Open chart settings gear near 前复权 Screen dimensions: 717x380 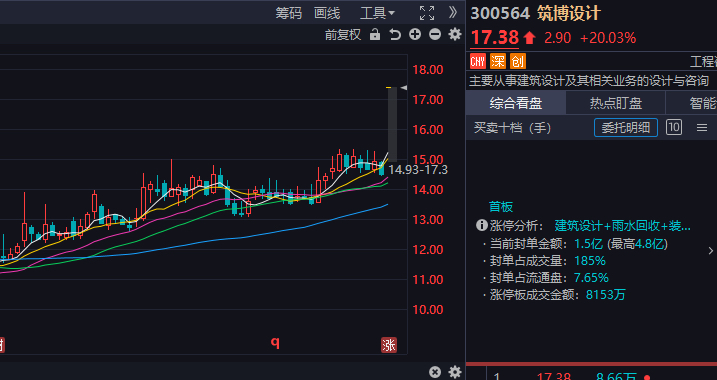[x=455, y=34]
